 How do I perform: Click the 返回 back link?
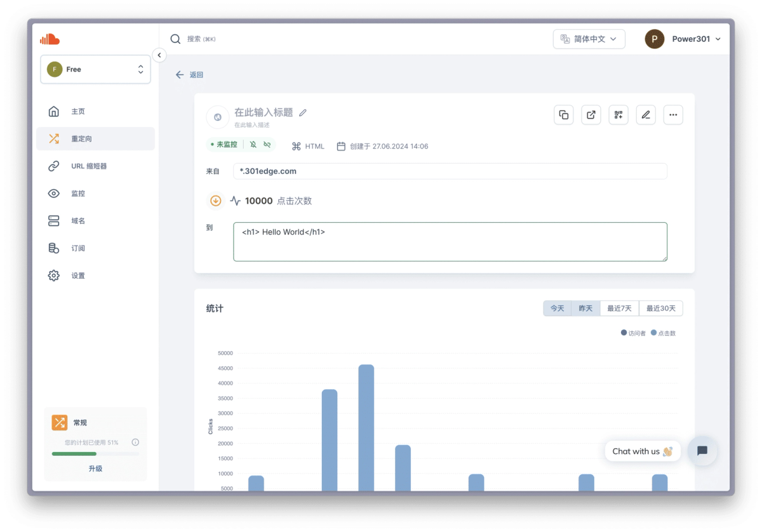pos(190,75)
